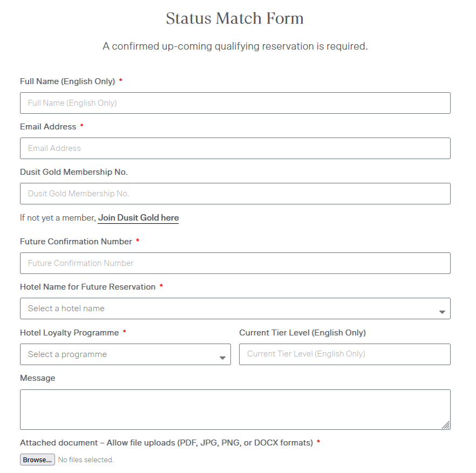This screenshot has height=473, width=476.
Task: Click the required asterisk beside Email Address
Action: (81, 126)
